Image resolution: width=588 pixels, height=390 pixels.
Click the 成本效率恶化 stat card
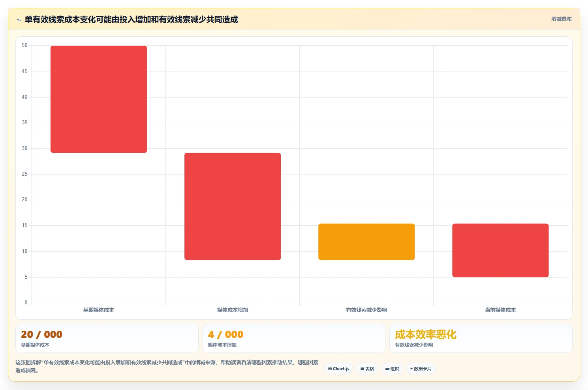[x=481, y=338]
